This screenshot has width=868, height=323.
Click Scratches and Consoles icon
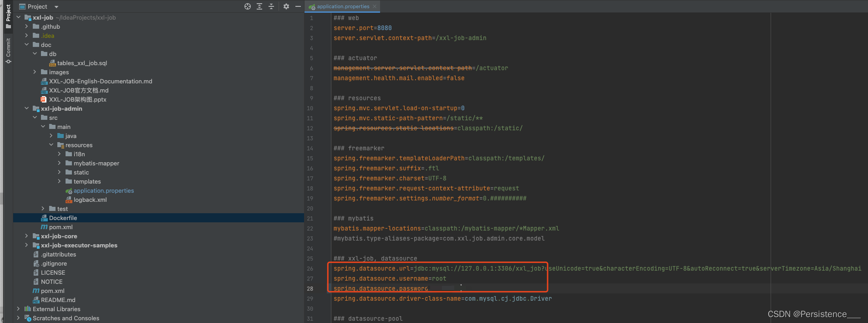pyautogui.click(x=28, y=318)
